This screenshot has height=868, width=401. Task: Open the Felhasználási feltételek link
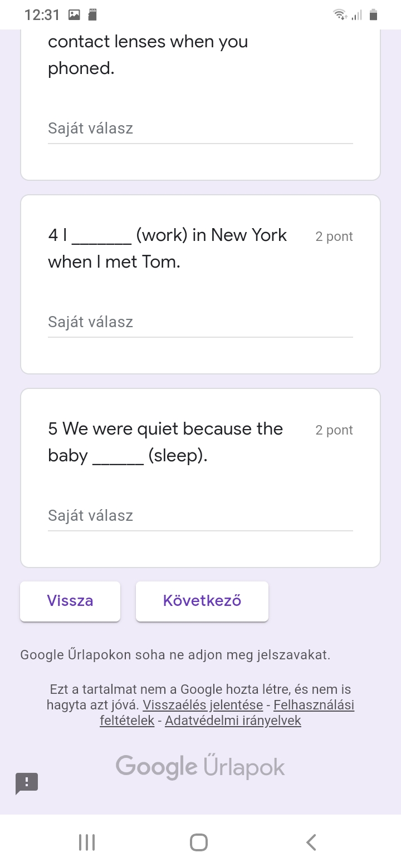point(314,705)
